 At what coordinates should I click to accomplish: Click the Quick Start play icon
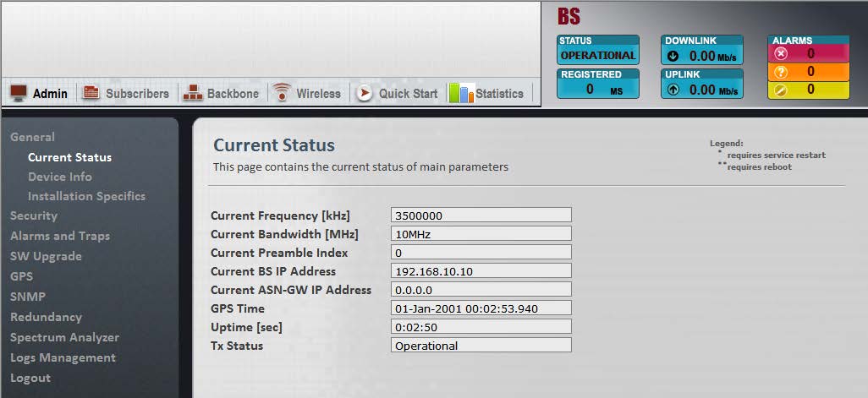(x=365, y=93)
